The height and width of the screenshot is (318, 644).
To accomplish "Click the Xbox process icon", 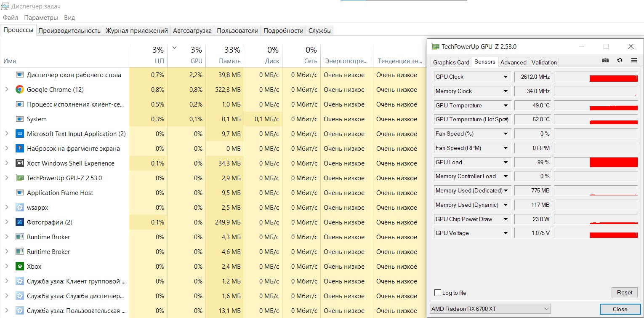I will (19, 267).
